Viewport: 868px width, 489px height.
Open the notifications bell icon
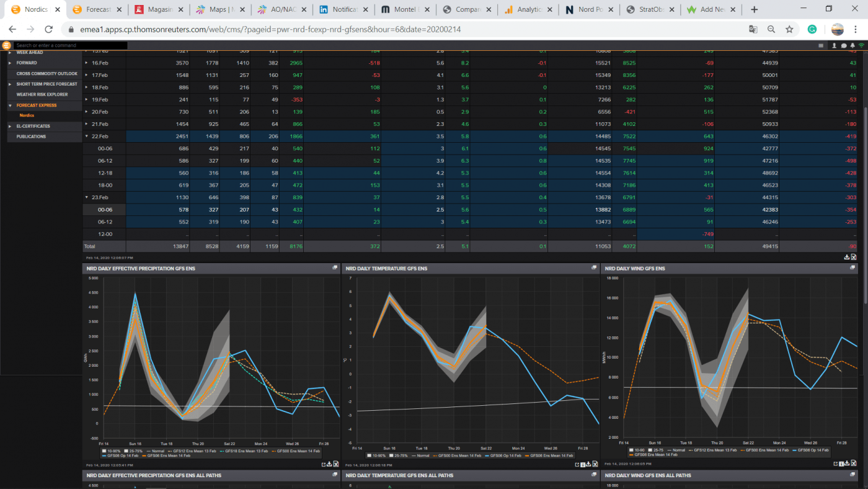pyautogui.click(x=852, y=45)
